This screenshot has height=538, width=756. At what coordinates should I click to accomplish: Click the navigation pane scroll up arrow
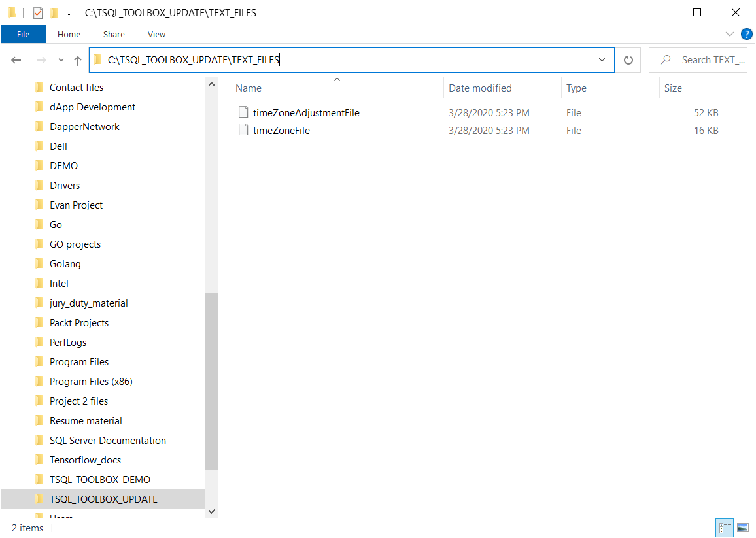[x=211, y=84]
